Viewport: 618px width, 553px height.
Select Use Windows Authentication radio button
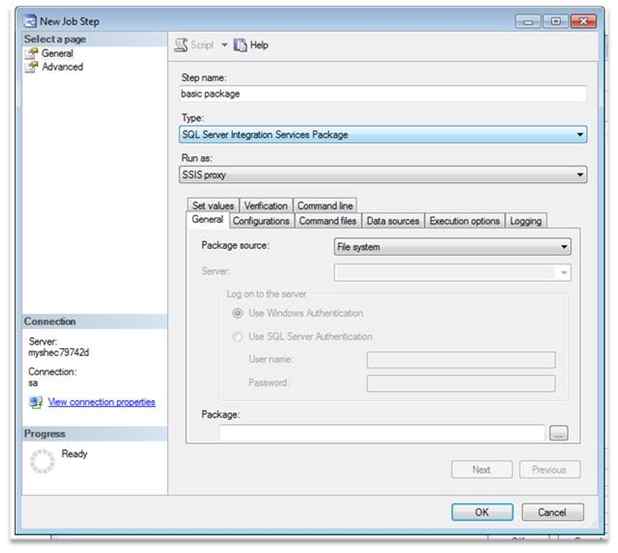(238, 313)
